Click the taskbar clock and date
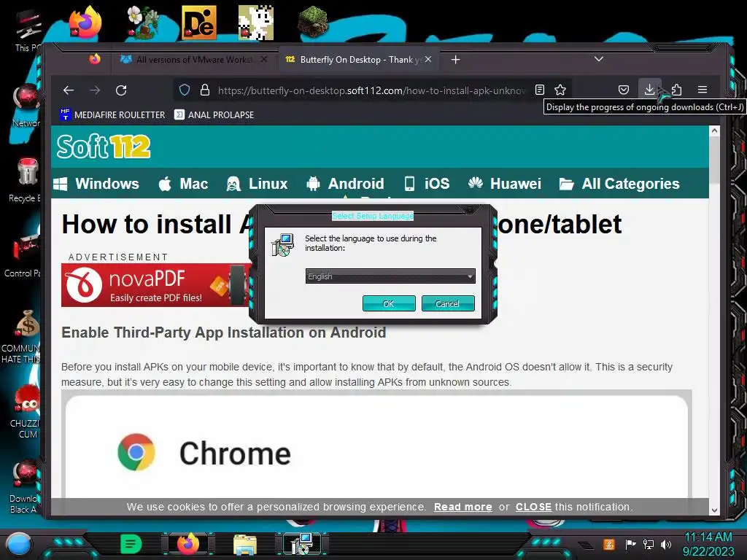 tap(708, 544)
